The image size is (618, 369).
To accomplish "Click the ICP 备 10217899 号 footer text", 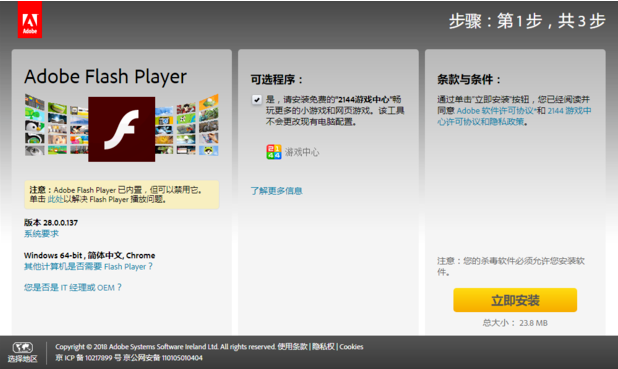I will (x=89, y=358).
